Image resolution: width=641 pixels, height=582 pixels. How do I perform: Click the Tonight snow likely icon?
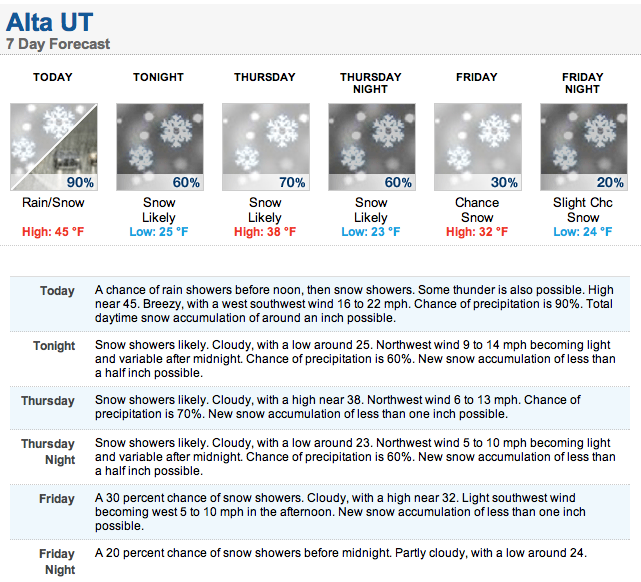(x=160, y=147)
